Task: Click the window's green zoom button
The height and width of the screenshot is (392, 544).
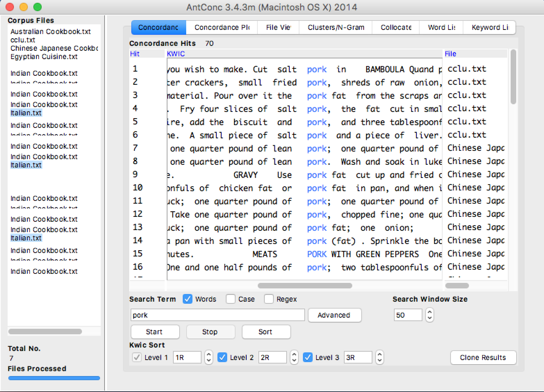Action: click(x=38, y=7)
